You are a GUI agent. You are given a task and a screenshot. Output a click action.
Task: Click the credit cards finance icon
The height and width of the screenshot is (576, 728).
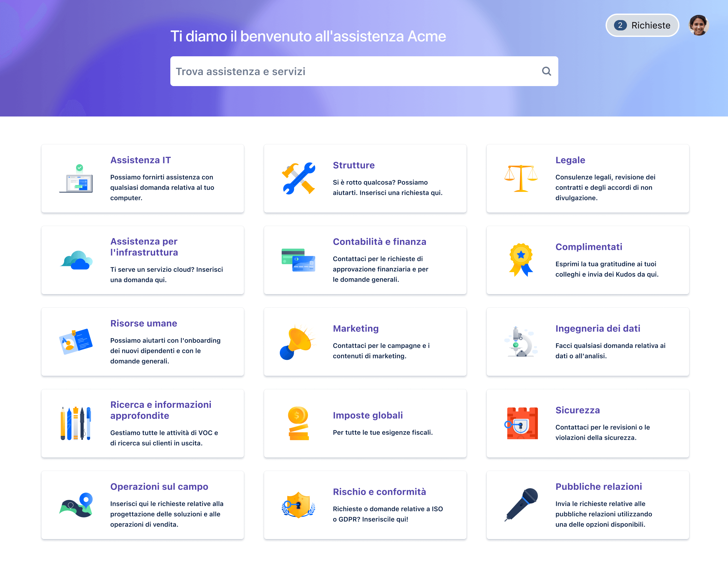click(x=298, y=260)
